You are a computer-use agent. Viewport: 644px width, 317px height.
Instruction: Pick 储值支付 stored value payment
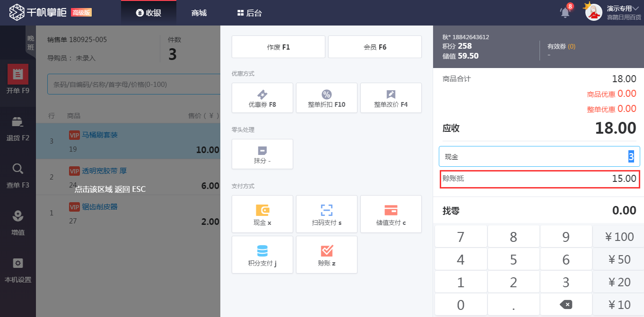(391, 214)
